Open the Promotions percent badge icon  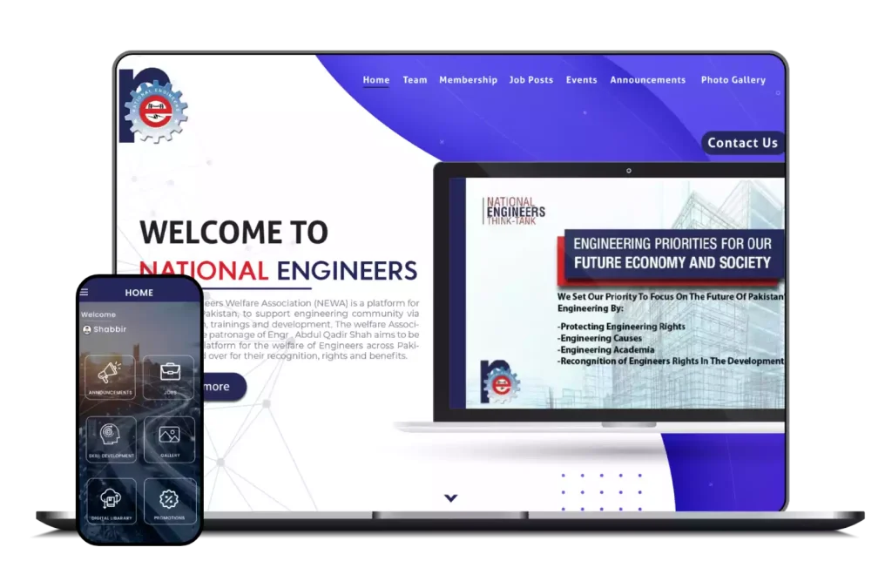(x=170, y=501)
